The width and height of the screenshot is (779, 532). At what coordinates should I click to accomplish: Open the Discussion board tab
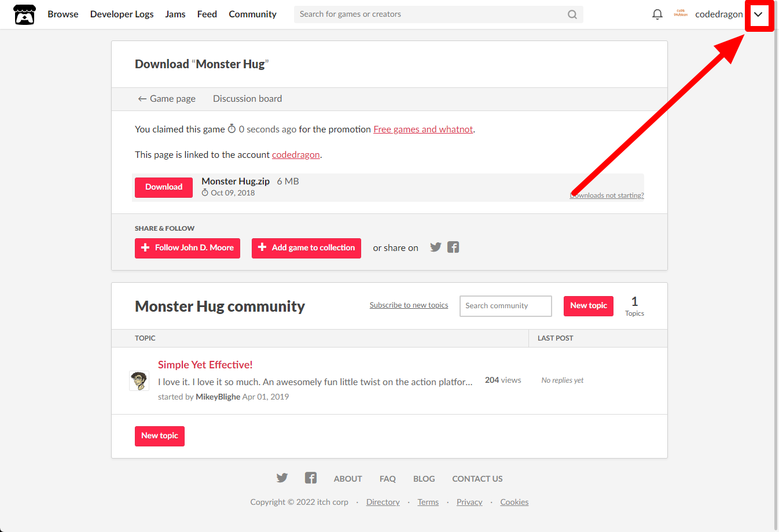point(248,99)
